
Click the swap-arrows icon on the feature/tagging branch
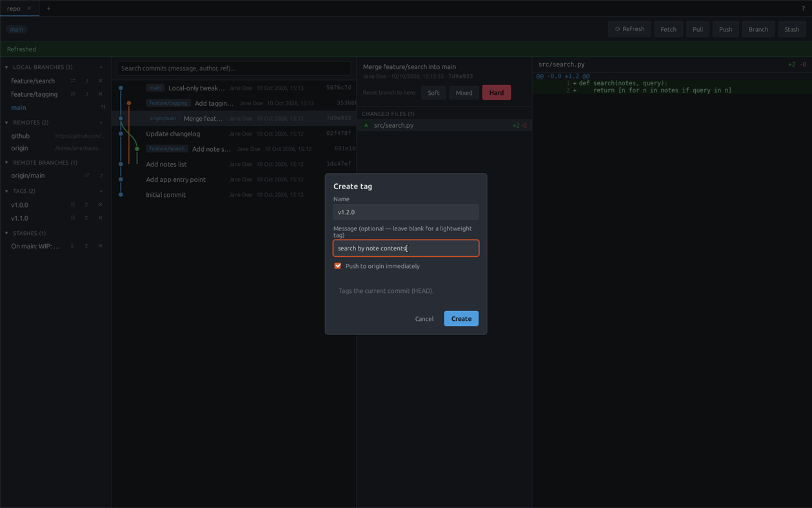click(x=73, y=94)
